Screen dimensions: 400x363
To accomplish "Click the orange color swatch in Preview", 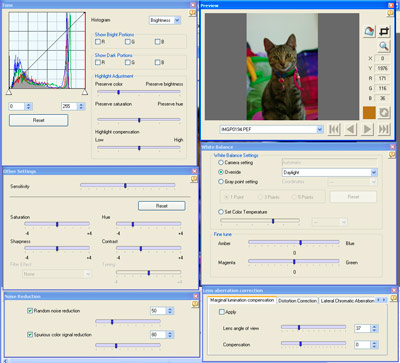I will [x=369, y=113].
